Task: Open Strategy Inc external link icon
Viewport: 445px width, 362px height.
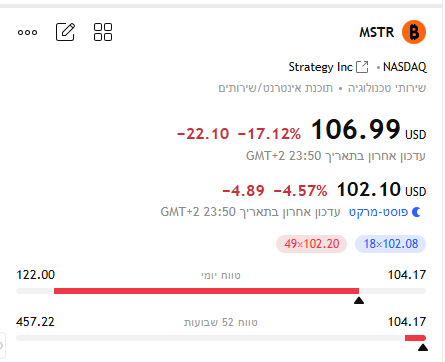Action: pos(362,67)
